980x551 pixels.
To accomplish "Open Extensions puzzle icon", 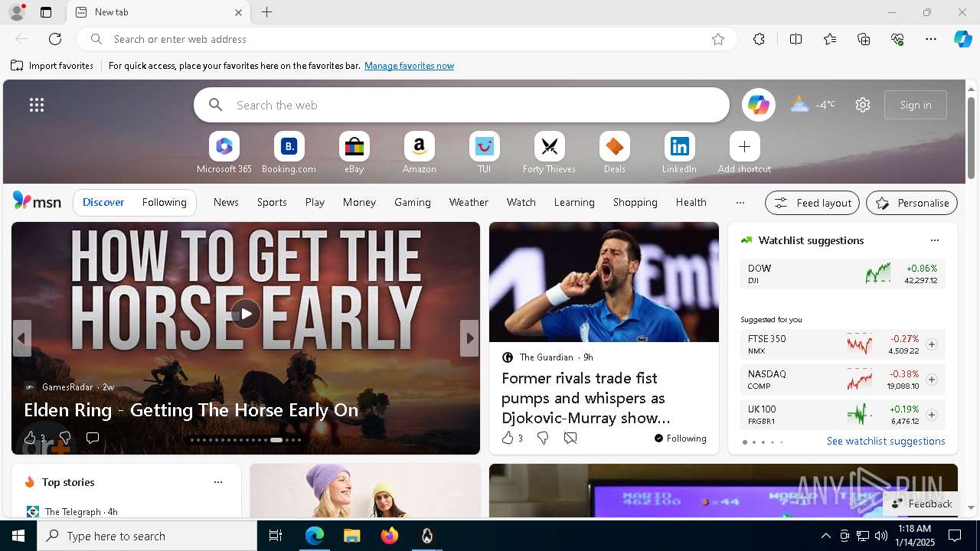I will [759, 39].
